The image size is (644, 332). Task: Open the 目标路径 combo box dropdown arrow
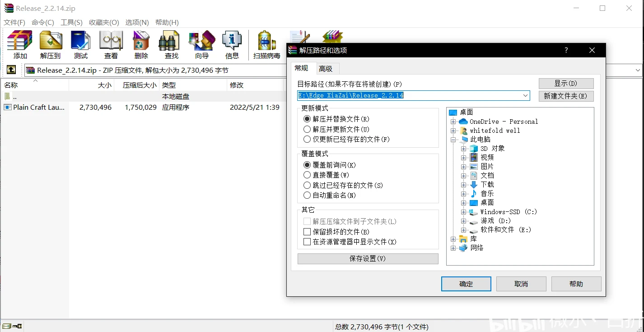pos(525,96)
